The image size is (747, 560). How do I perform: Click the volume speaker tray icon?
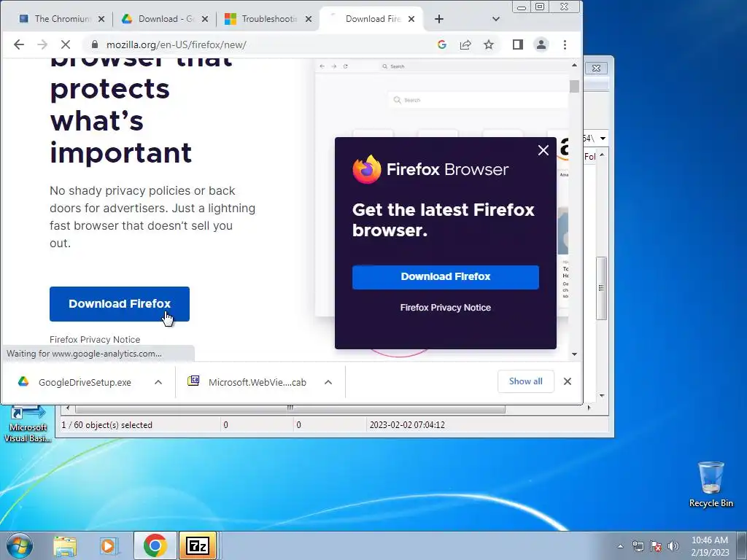click(673, 546)
